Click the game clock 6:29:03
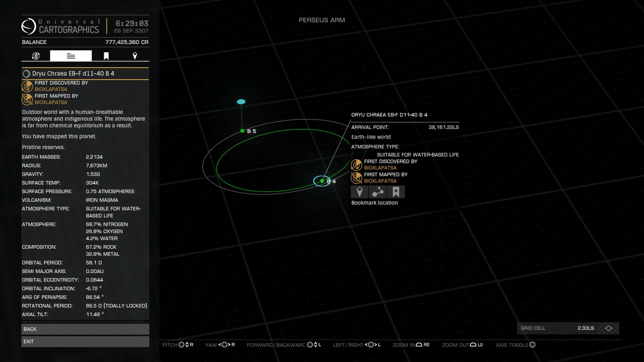This screenshot has height=362, width=644. (x=132, y=23)
